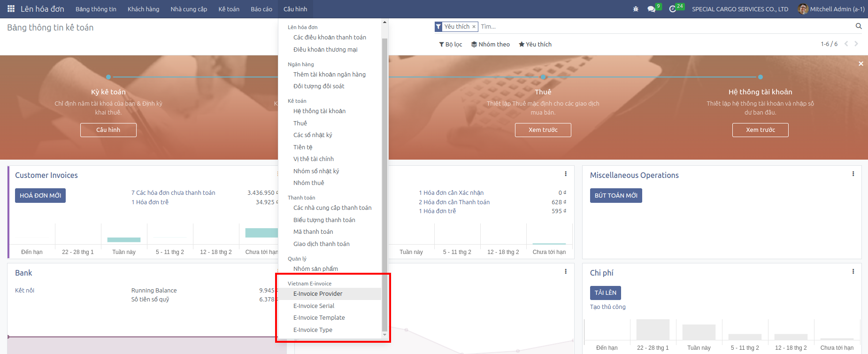Screen dimensions: 868x354
Task: Open the Yêu thích favorites dropdown
Action: click(535, 44)
